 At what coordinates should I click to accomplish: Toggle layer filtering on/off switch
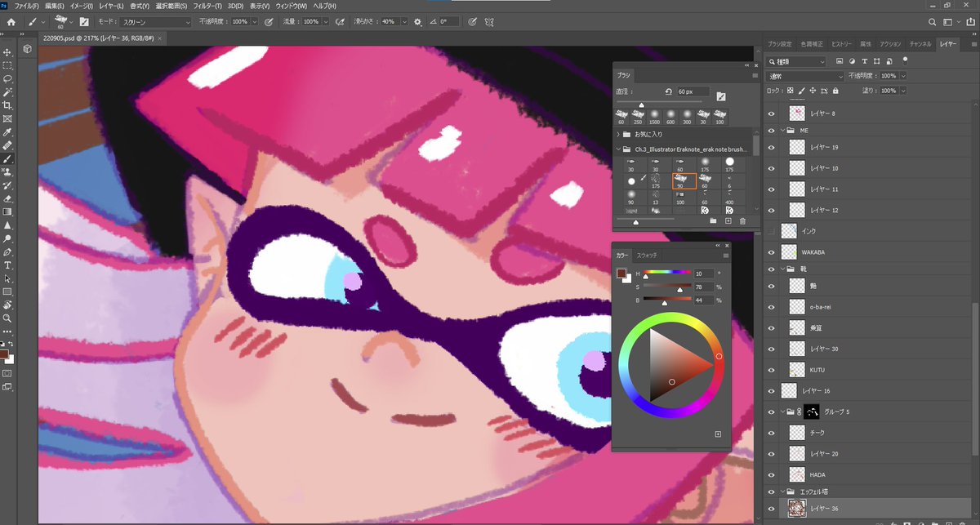coord(905,60)
